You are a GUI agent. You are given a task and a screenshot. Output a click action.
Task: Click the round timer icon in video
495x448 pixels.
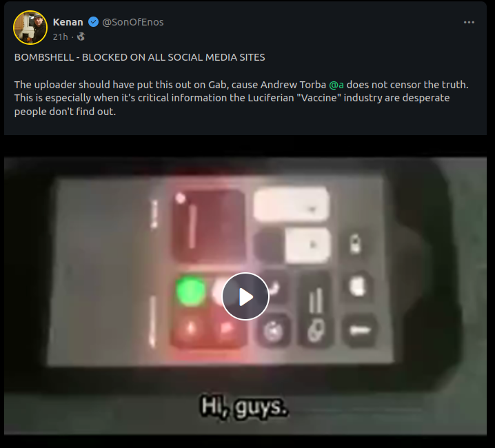coord(273,331)
